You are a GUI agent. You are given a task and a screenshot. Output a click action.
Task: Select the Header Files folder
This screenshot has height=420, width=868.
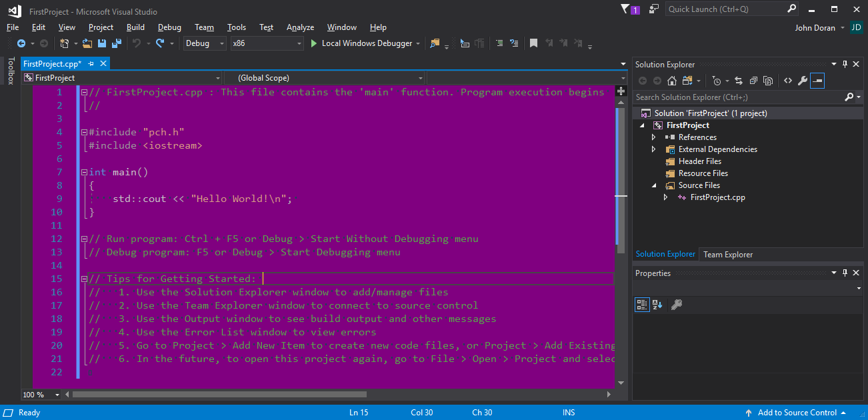700,161
